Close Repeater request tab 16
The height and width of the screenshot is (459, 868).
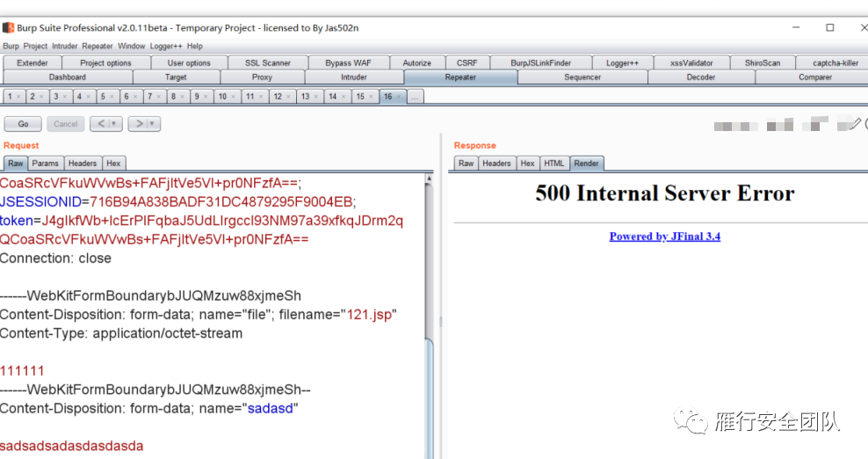pos(399,97)
